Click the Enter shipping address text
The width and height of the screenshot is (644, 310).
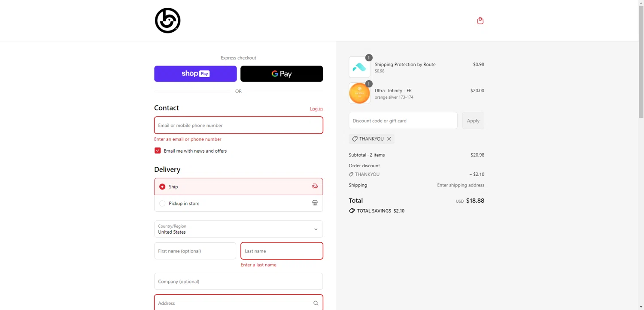point(461,185)
